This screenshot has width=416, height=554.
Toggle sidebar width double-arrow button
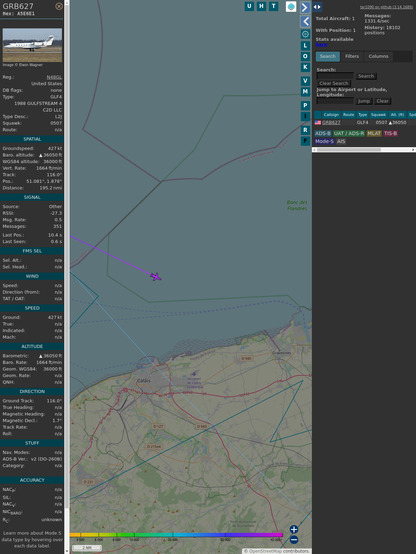click(x=317, y=7)
